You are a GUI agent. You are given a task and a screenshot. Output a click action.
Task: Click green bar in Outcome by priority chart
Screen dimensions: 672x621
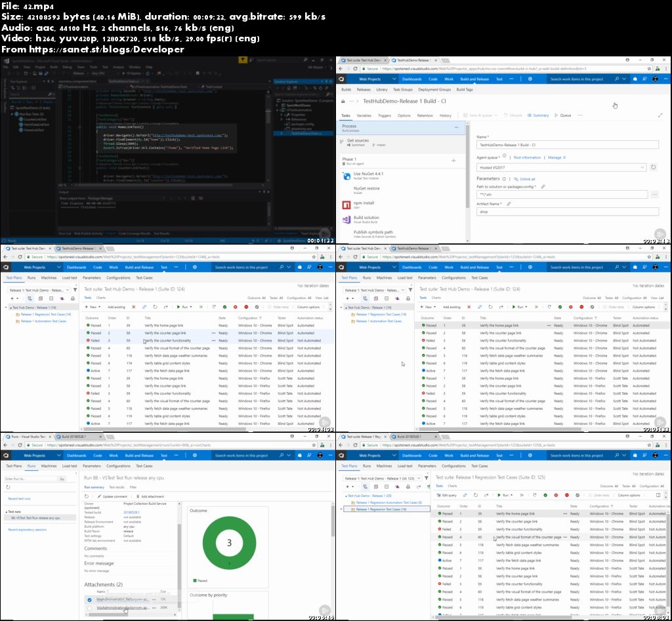click(x=233, y=616)
